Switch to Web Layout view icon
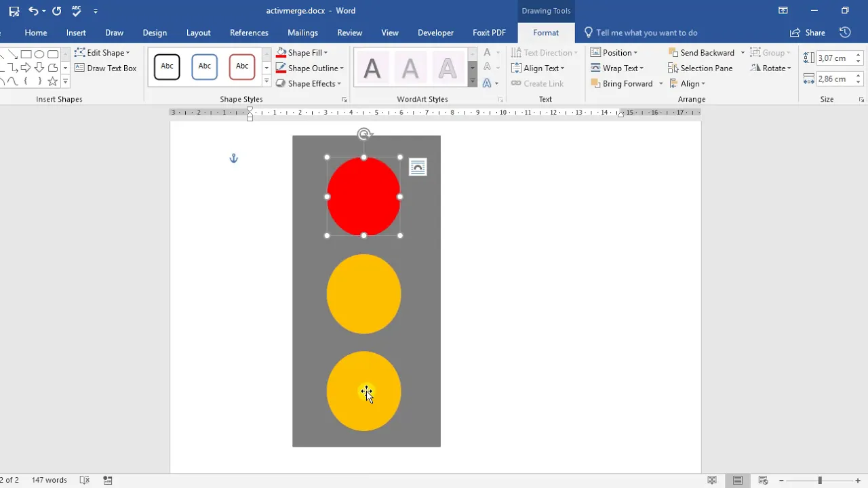868x488 pixels. coord(763,480)
